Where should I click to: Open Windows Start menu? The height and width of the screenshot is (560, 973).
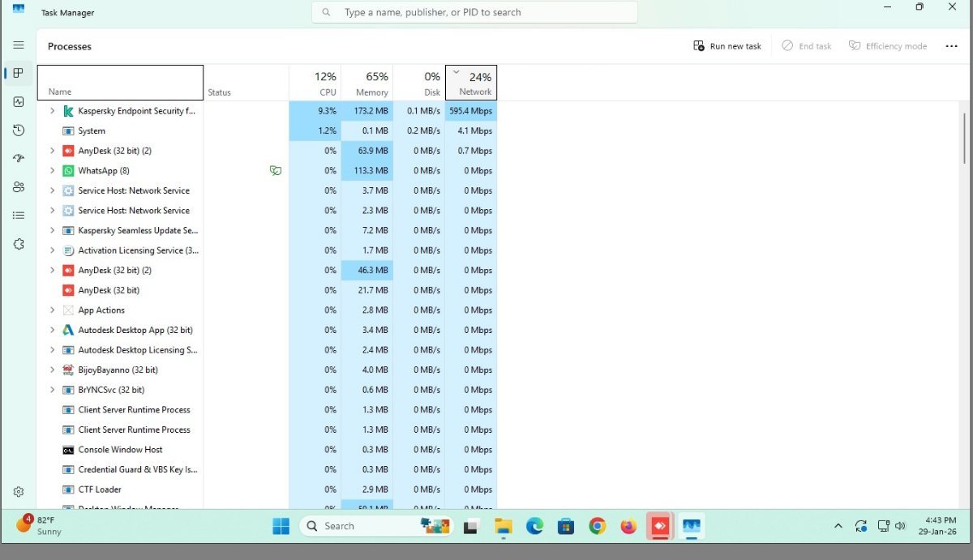pyautogui.click(x=281, y=526)
